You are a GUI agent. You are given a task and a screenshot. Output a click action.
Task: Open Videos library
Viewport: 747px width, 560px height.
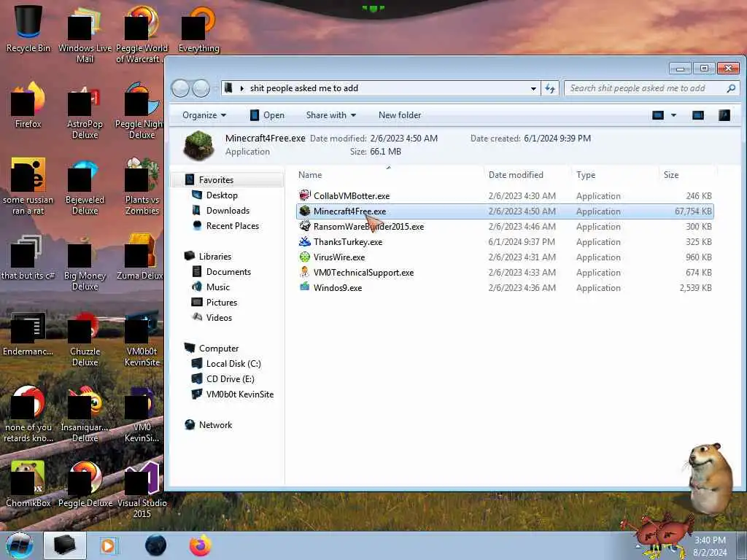219,317
